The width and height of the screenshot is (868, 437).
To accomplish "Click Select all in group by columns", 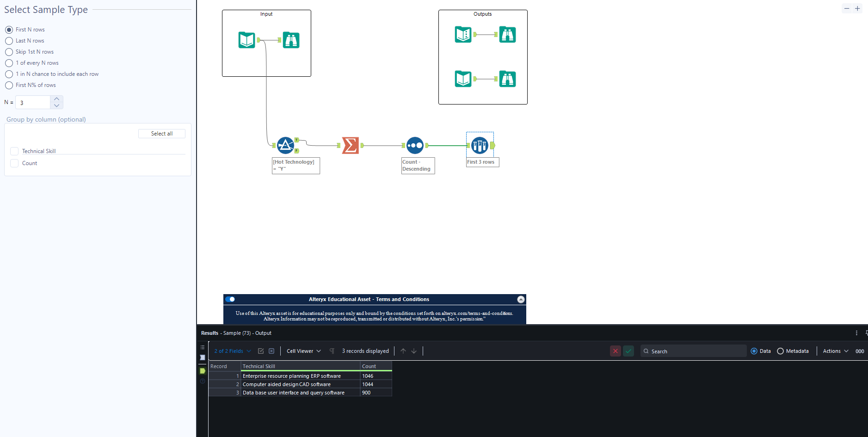I will [162, 134].
